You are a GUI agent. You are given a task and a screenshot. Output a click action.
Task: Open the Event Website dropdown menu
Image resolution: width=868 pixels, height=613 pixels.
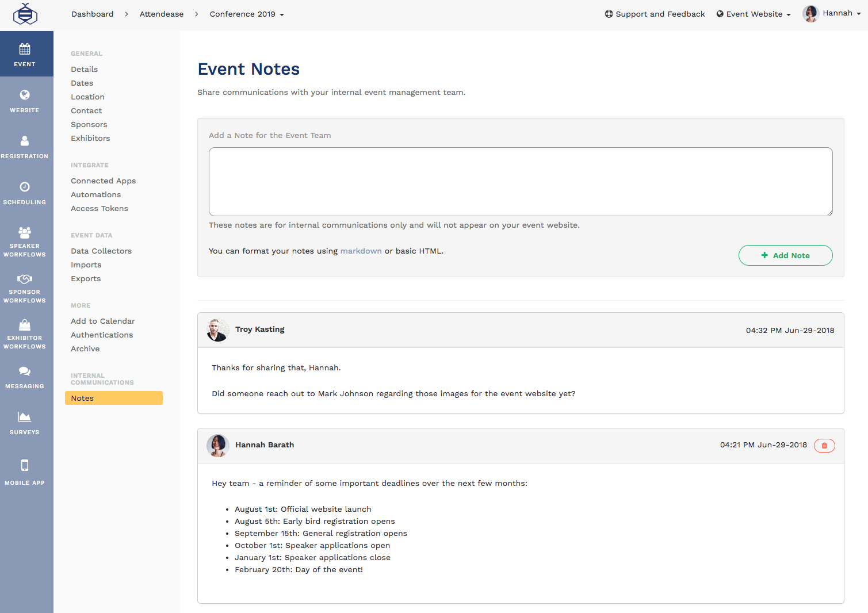click(x=754, y=14)
